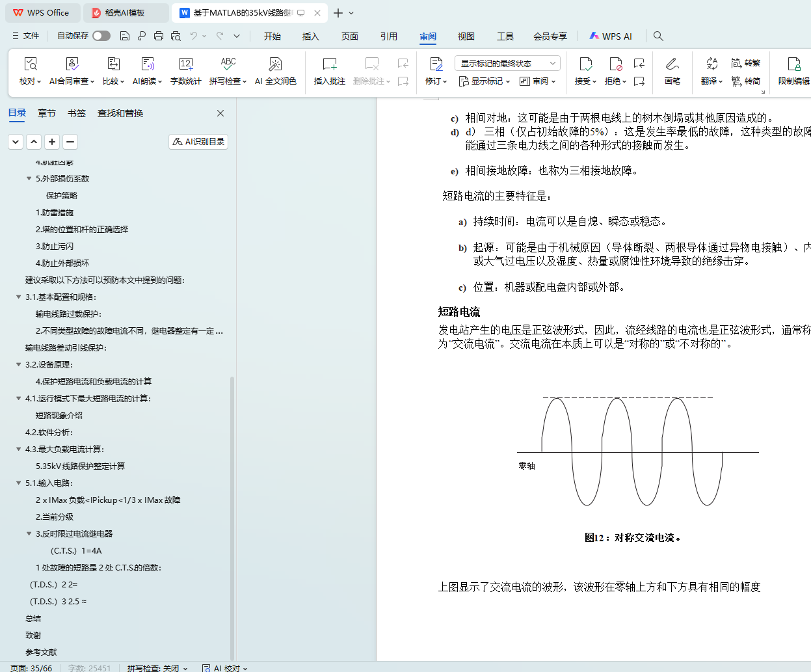Click the navigation pane vertical scrollbar
The height and width of the screenshot is (672, 811).
[x=232, y=514]
